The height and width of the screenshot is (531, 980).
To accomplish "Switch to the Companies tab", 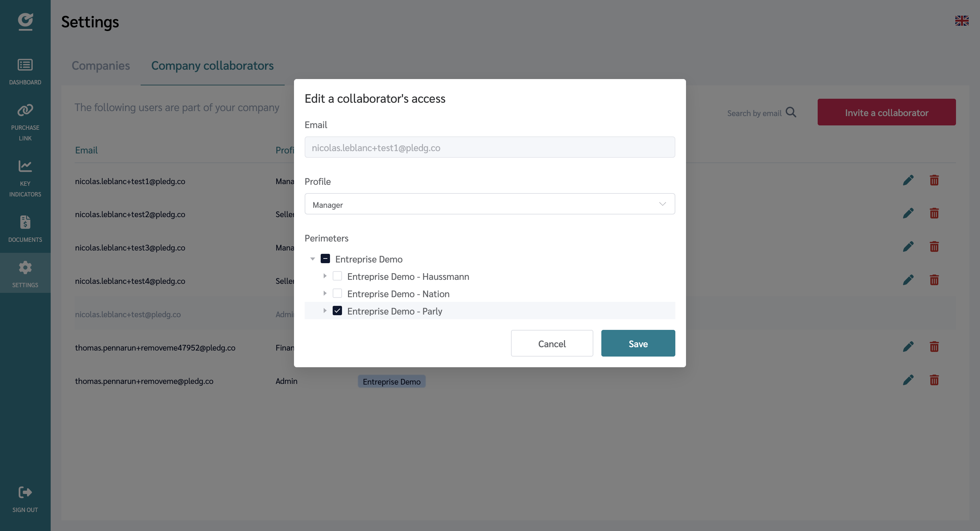I will coord(101,65).
